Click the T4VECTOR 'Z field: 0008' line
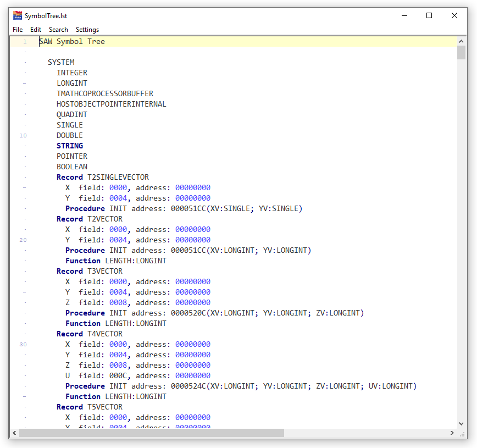This screenshot has width=477, height=448. click(138, 365)
